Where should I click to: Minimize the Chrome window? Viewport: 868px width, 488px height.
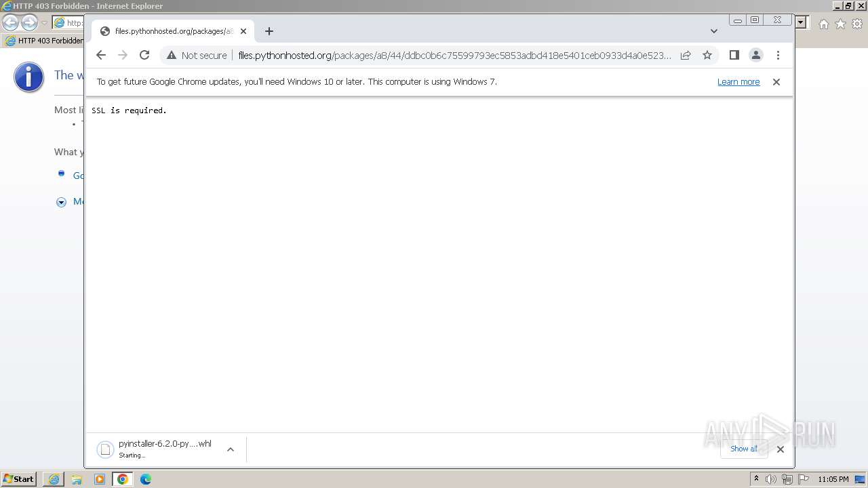click(738, 20)
